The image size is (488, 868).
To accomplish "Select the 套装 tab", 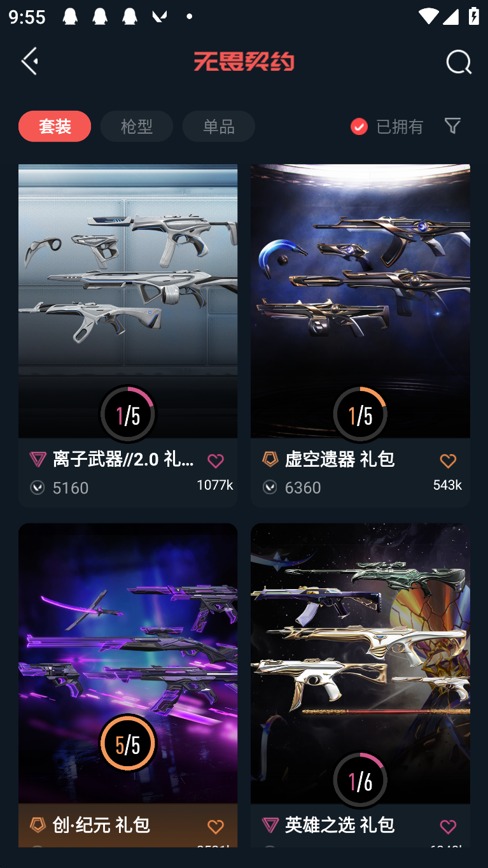I will click(55, 126).
